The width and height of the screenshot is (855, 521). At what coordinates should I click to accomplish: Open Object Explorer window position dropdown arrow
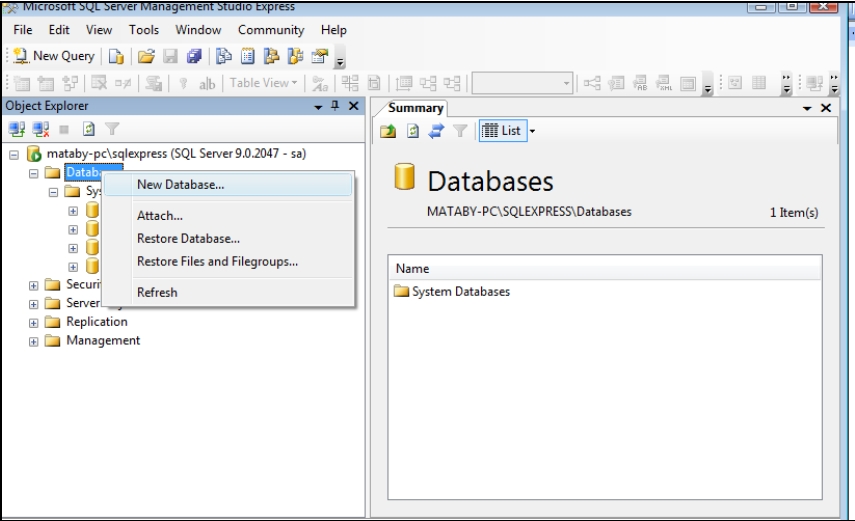coord(318,107)
